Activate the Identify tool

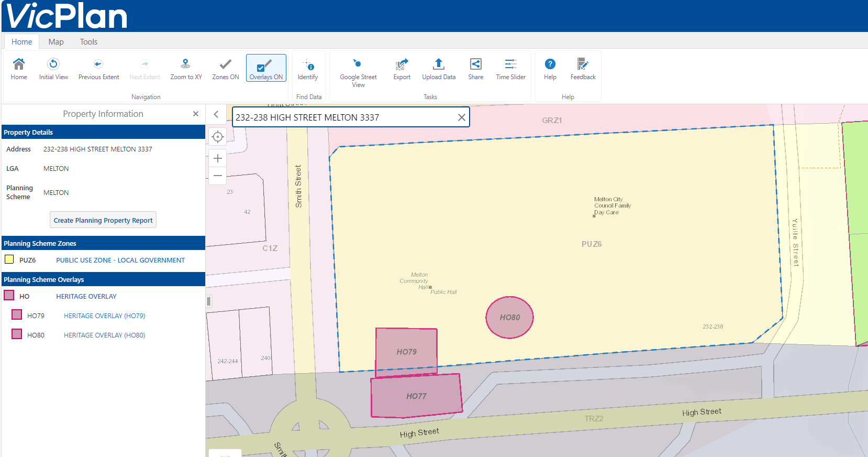click(308, 69)
